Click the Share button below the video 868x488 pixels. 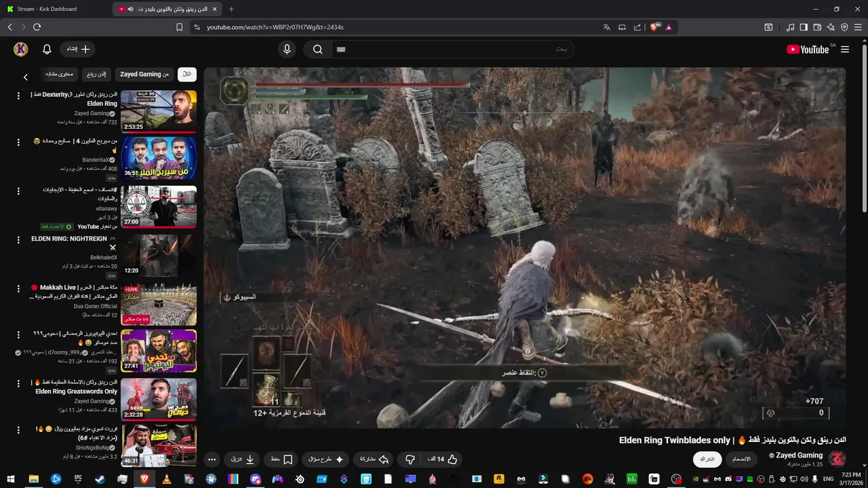coord(374,459)
